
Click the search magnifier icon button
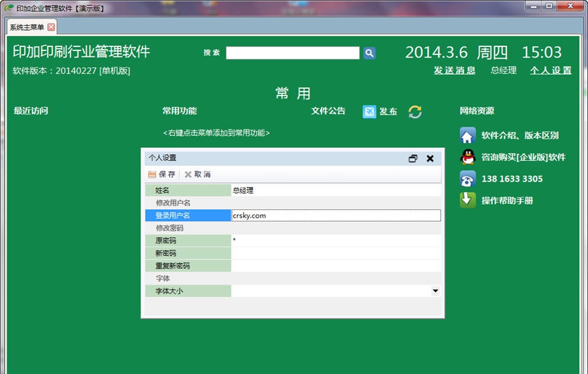(369, 53)
